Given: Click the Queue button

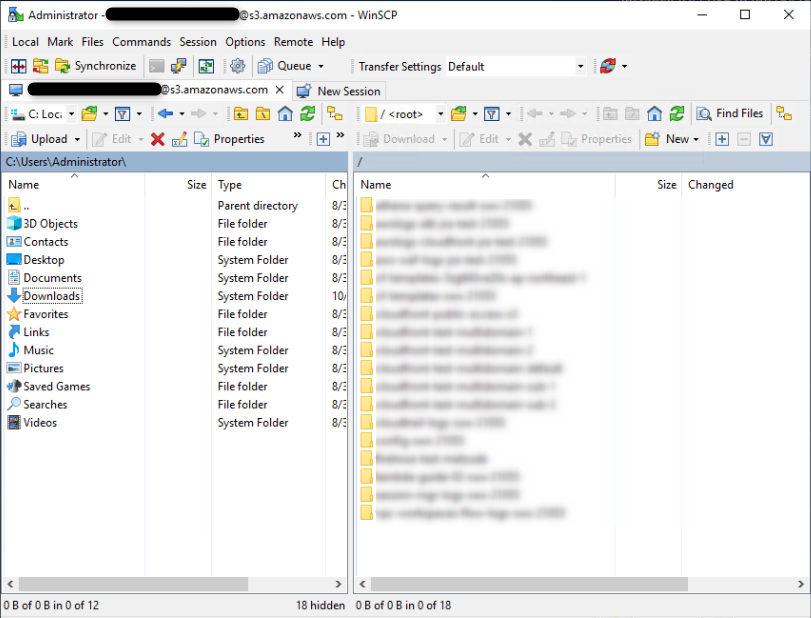Looking at the screenshot, I should tap(286, 66).
